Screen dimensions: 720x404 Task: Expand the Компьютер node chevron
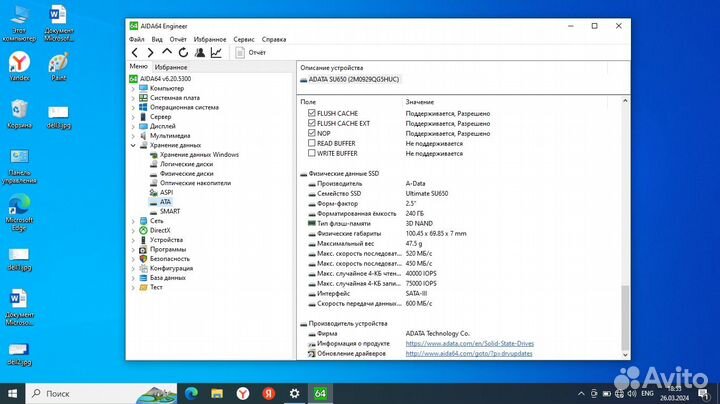[133, 88]
